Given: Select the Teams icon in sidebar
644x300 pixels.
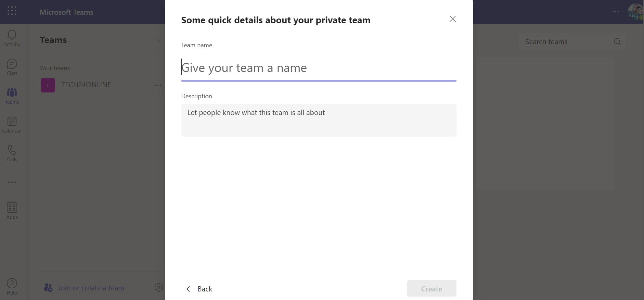Looking at the screenshot, I should click(12, 96).
